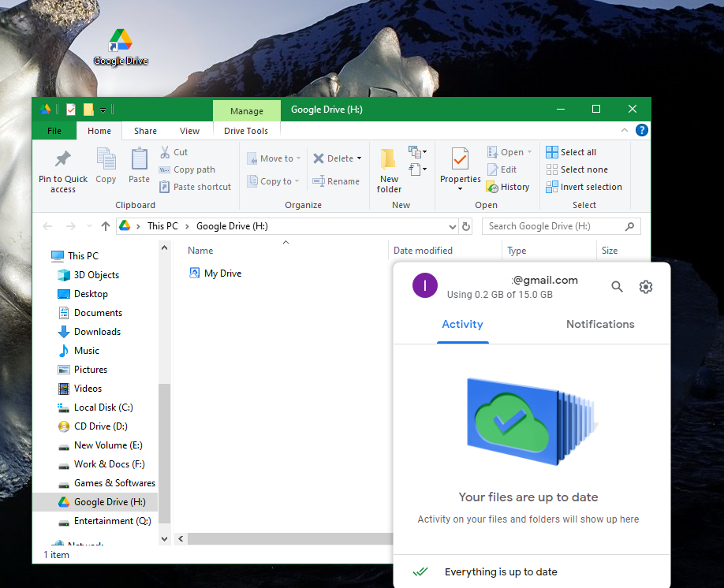Switch to the View ribbon tab
The width and height of the screenshot is (724, 588).
[190, 131]
